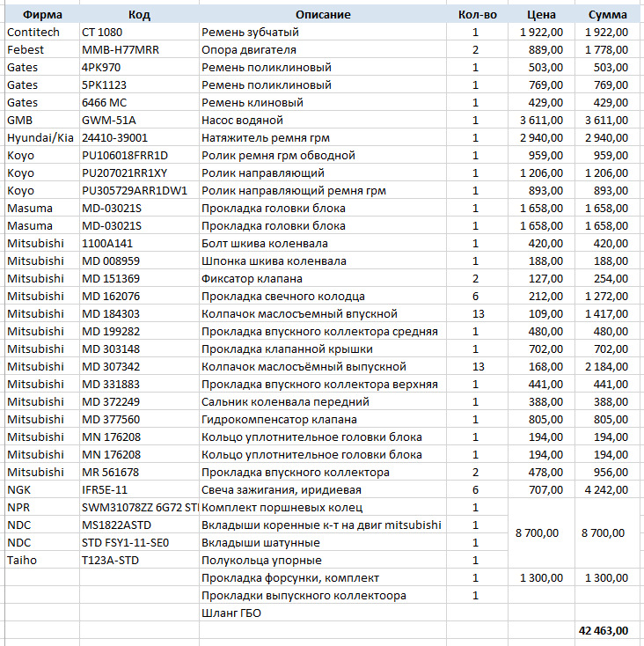Select the 'Сумма' header cell
This screenshot has height=646, width=644.
(x=608, y=14)
